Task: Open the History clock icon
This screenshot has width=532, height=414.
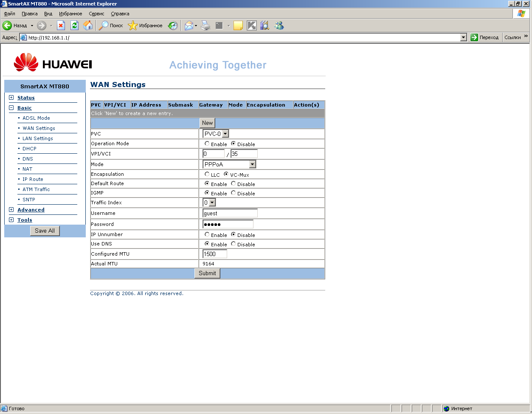Action: (x=173, y=25)
